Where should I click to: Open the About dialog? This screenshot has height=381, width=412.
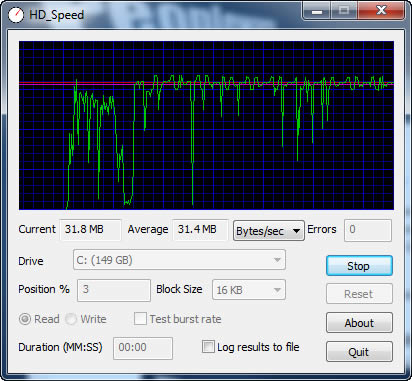click(x=359, y=323)
